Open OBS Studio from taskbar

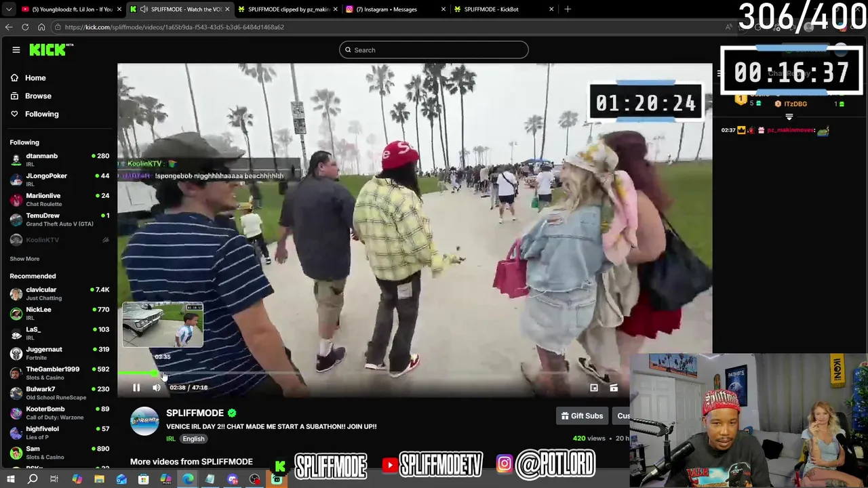pos(254,479)
